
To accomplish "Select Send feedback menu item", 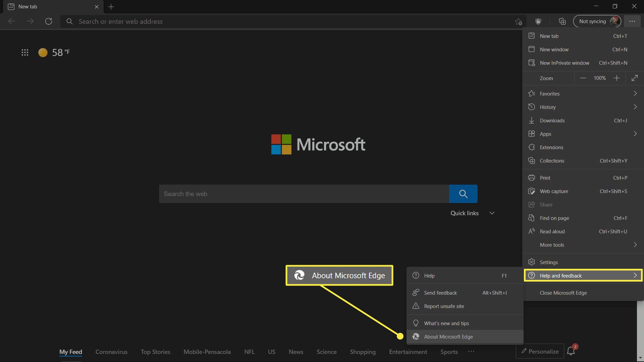I will click(440, 292).
